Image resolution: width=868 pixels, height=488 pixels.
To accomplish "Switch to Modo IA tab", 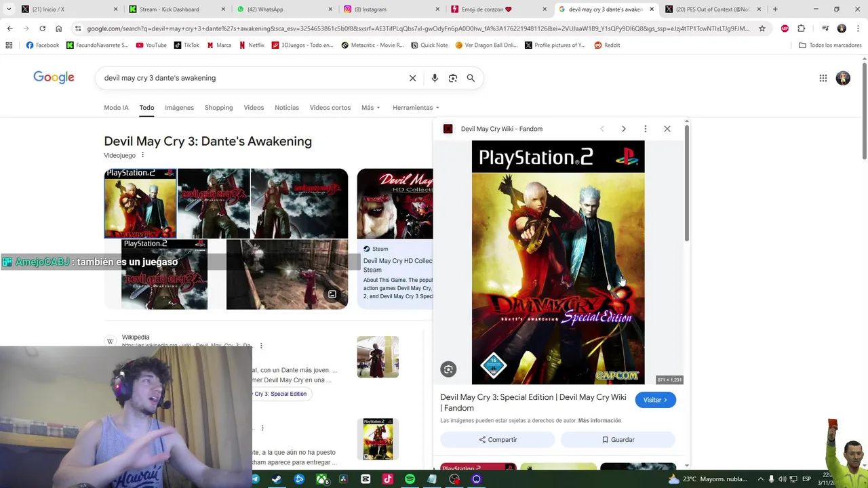I will (x=116, y=108).
